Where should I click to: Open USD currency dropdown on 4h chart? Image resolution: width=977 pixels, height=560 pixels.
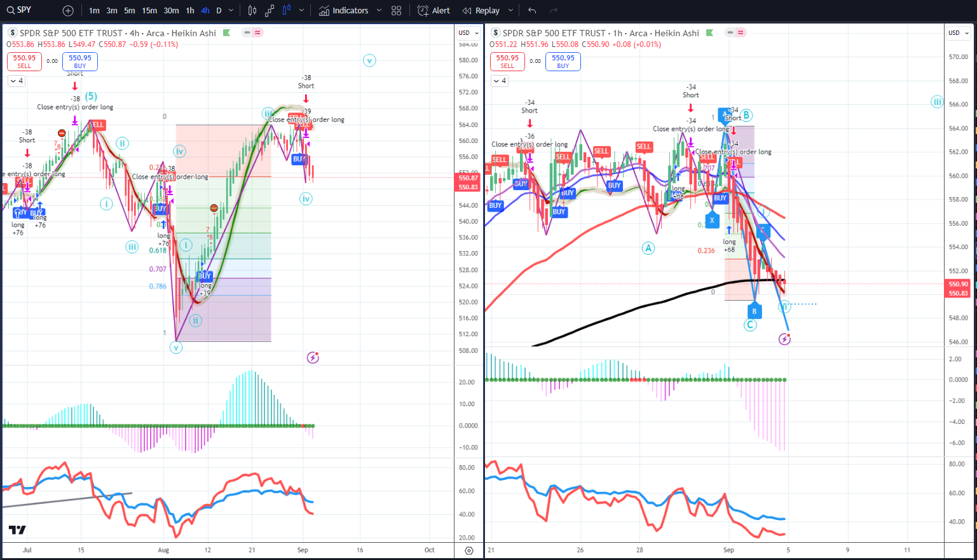point(468,33)
